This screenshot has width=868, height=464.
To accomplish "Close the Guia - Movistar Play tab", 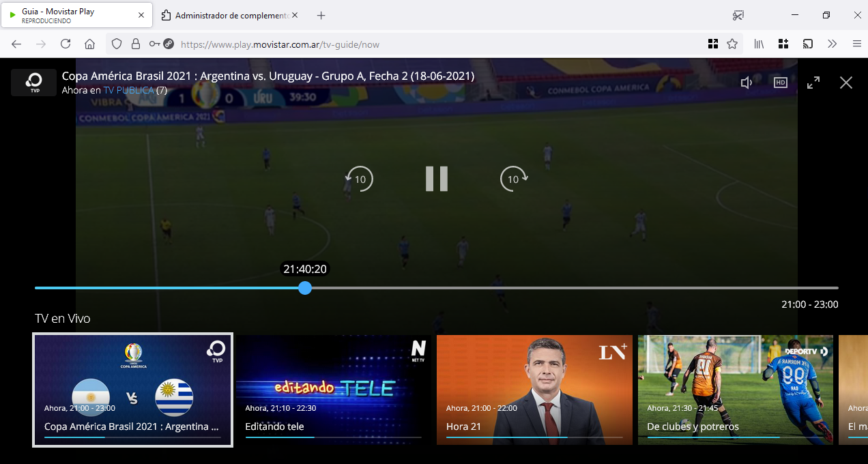I will click(x=141, y=15).
